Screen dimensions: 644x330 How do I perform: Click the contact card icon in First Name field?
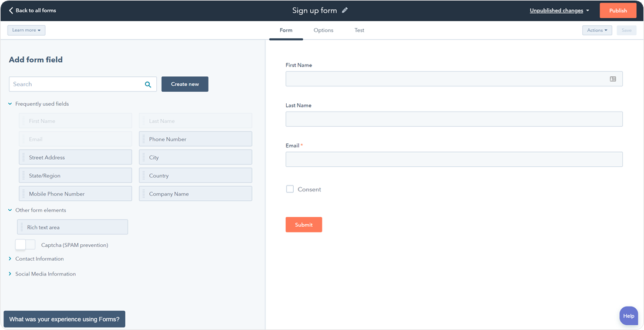point(613,79)
